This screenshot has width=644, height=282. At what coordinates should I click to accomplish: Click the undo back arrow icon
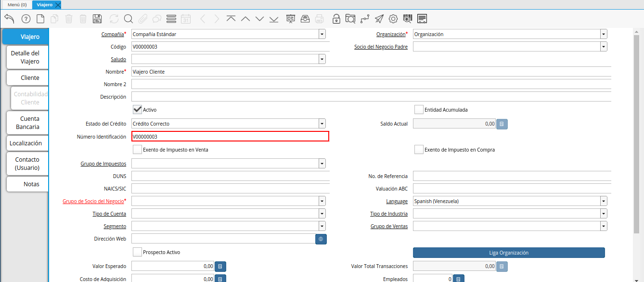pos(9,19)
